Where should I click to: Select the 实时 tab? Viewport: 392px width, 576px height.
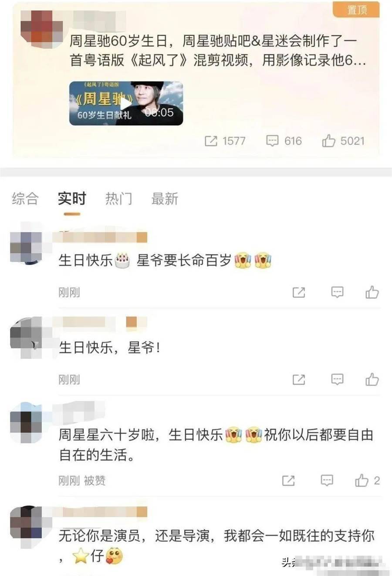pos(72,199)
